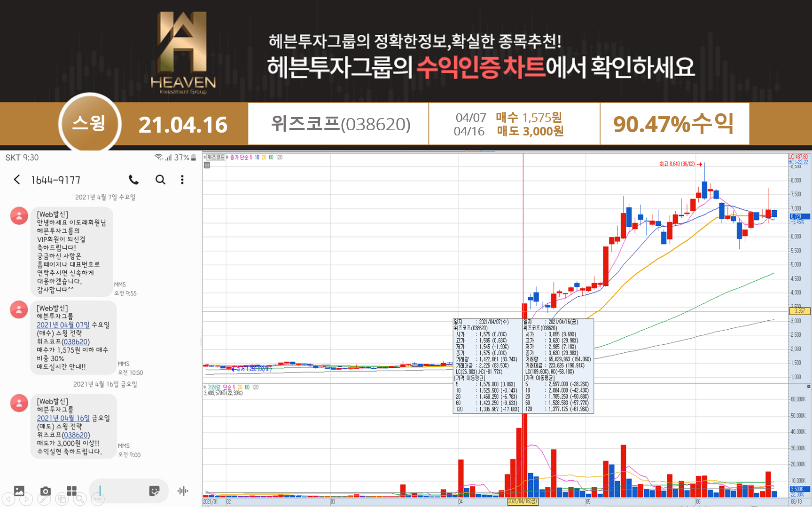Click the green 60-day moving average label
This screenshot has height=507, width=812.
tap(271, 157)
